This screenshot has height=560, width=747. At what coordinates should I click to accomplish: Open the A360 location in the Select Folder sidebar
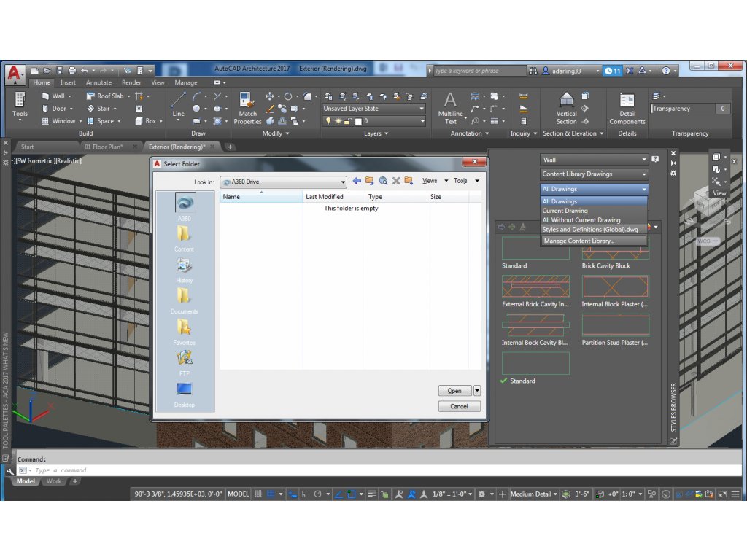coord(185,207)
